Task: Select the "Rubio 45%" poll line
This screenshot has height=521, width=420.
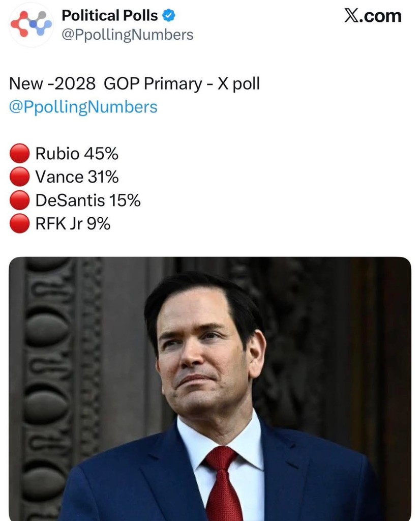Action: click(x=77, y=153)
